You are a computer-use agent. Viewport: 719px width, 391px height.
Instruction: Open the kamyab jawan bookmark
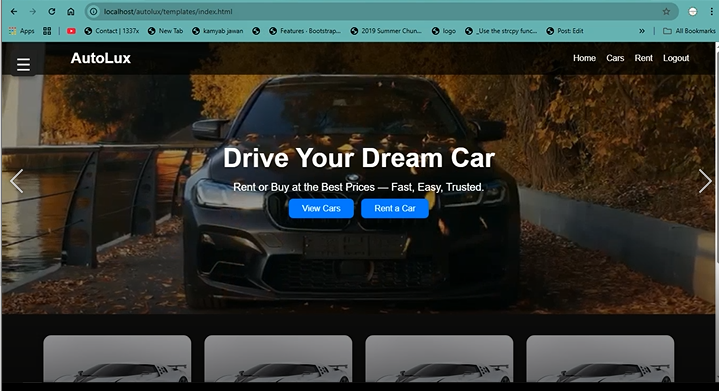(x=218, y=31)
